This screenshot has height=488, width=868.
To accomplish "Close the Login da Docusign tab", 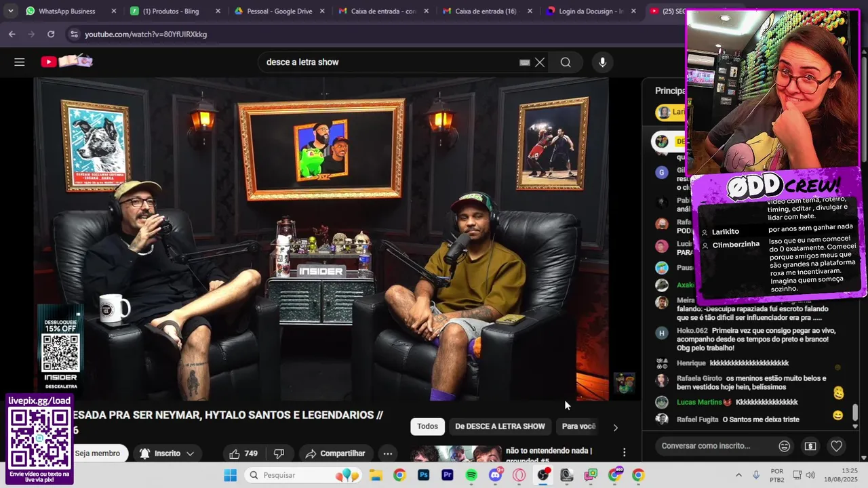I will (x=633, y=11).
